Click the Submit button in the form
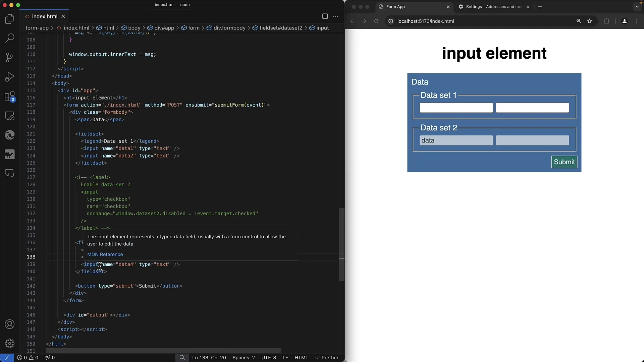Screen dimensions: 644x362 (564, 162)
